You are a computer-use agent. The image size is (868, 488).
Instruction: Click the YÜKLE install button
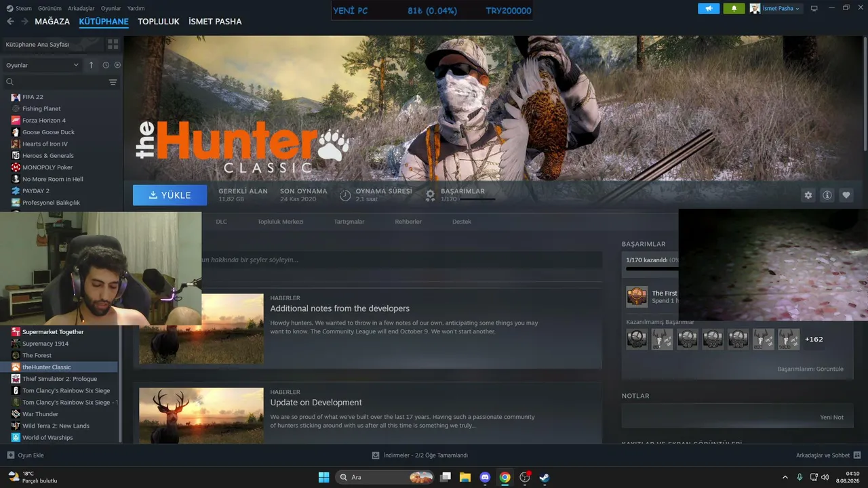(170, 195)
